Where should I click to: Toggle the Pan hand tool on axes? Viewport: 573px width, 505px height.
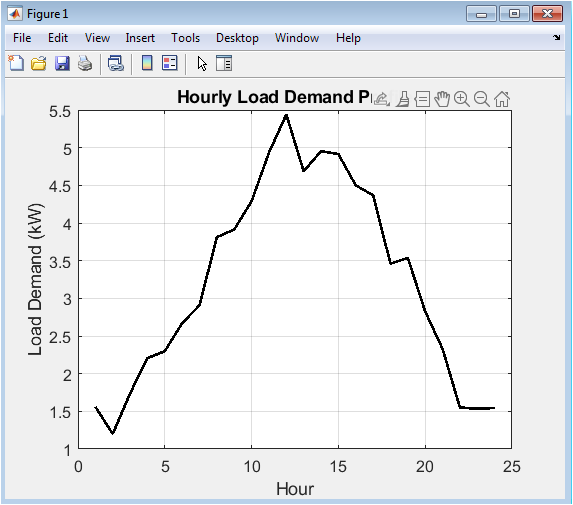tap(442, 99)
